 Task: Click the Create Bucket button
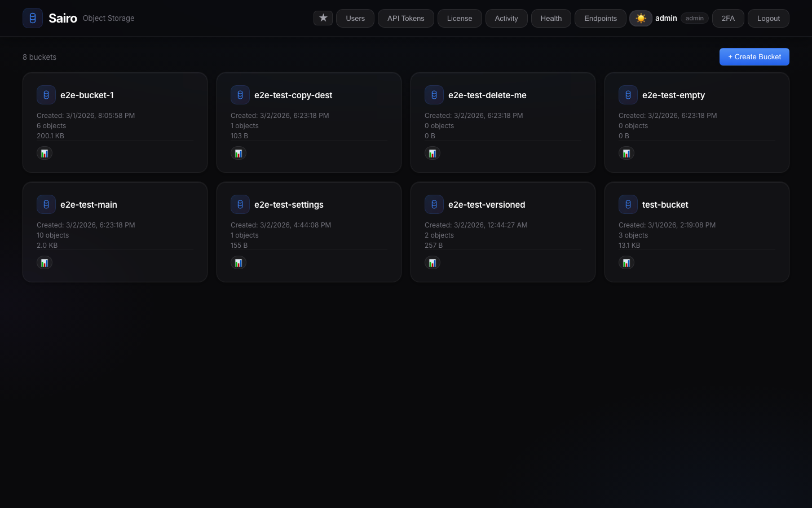[754, 56]
